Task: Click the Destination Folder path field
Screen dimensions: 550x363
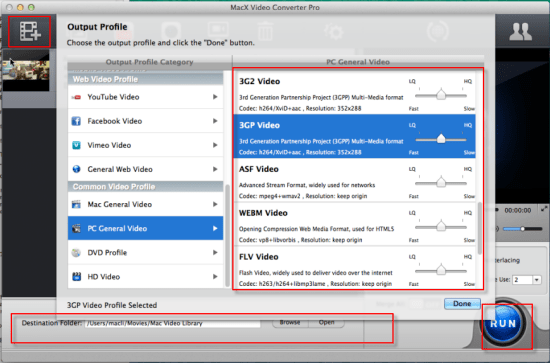Action: (173, 323)
